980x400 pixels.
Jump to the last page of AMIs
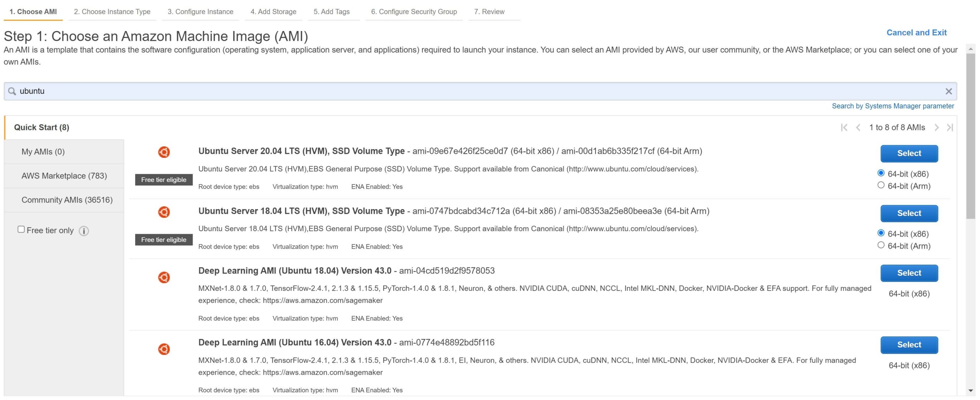pyautogui.click(x=950, y=128)
